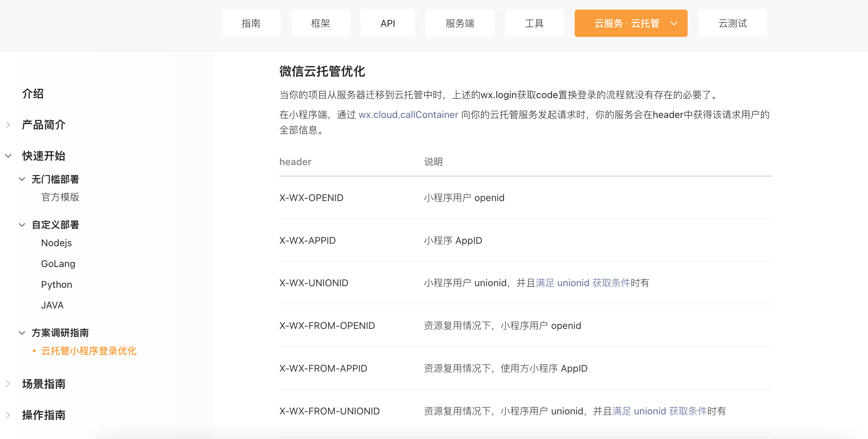Collapse the 无门槛部署 subsection chevron
Screen dimensions: 868x439
(22, 179)
